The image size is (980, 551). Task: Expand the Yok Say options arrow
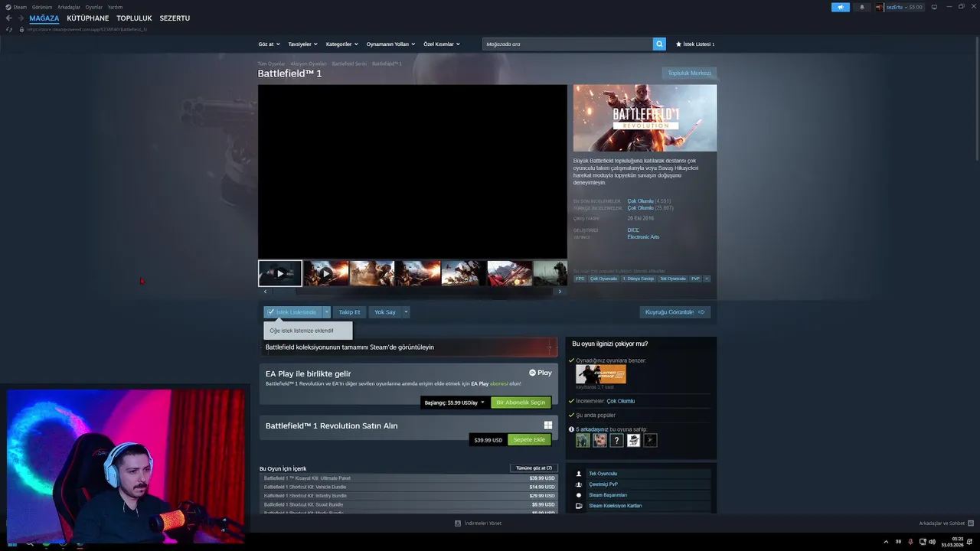pos(406,312)
